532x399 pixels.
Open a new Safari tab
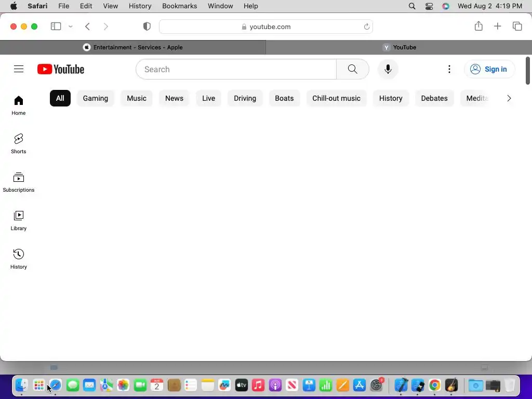[x=497, y=26]
